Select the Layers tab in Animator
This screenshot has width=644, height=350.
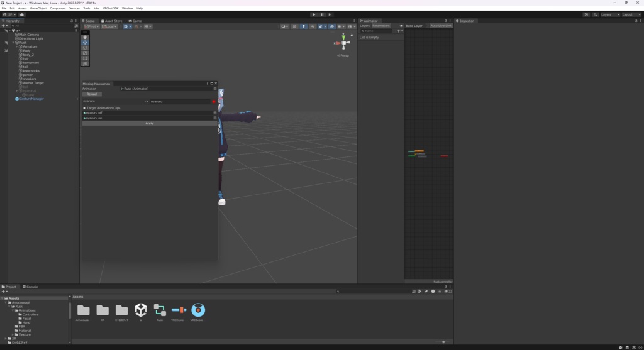click(x=365, y=26)
